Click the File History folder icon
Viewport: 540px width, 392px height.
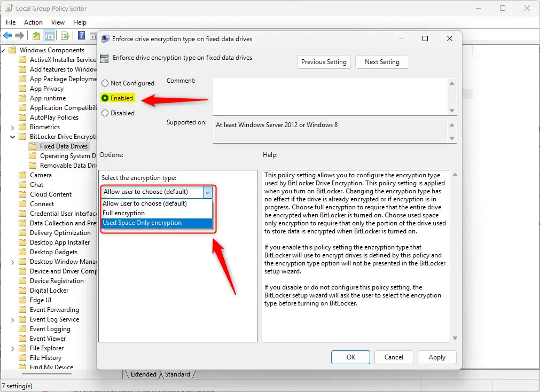pyautogui.click(x=22, y=358)
